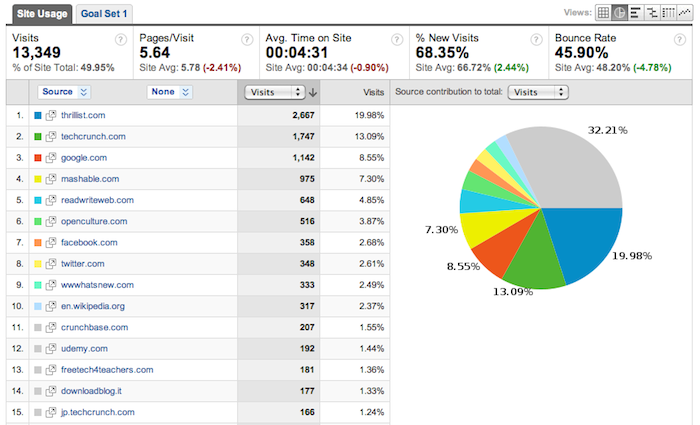Open the udemy.com source link
700x425 pixels.
pos(84,348)
